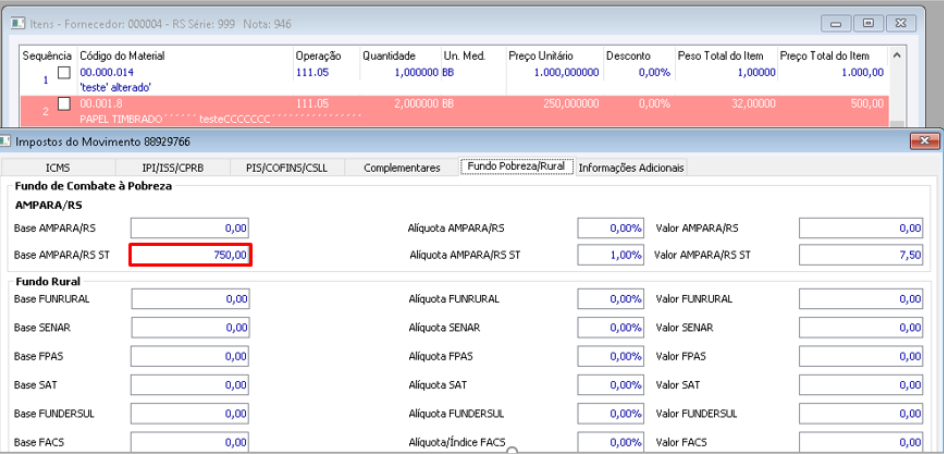
Task: Click the Itens window title icon
Action: [x=18, y=24]
